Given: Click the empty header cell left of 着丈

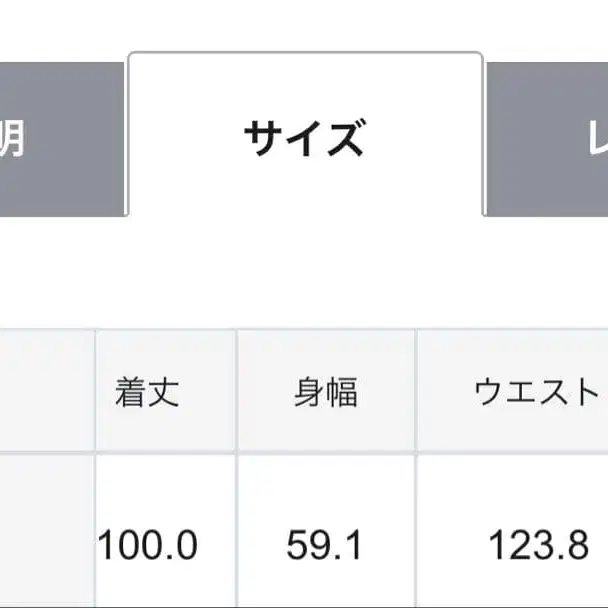Looking at the screenshot, I should 46,392.
